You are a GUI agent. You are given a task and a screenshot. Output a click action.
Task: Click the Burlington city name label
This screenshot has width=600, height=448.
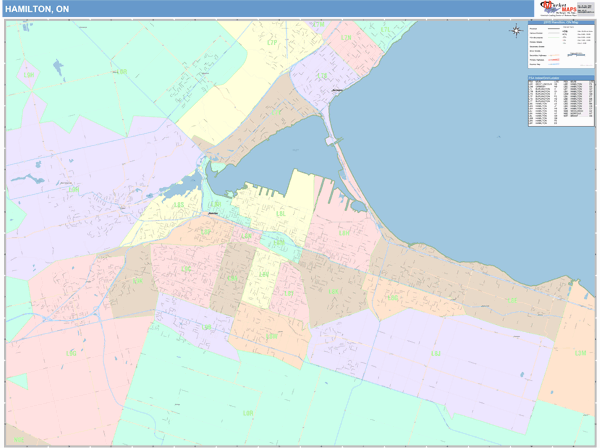click(337, 90)
